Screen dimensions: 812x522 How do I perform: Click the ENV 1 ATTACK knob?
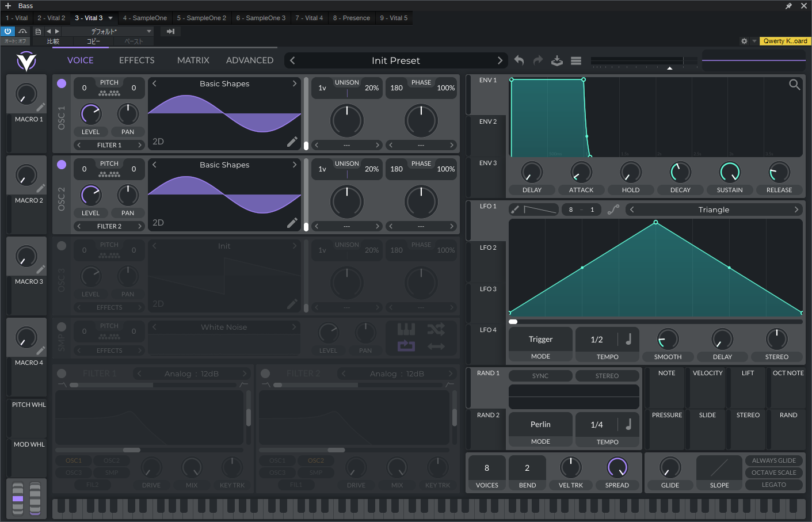[x=581, y=172]
